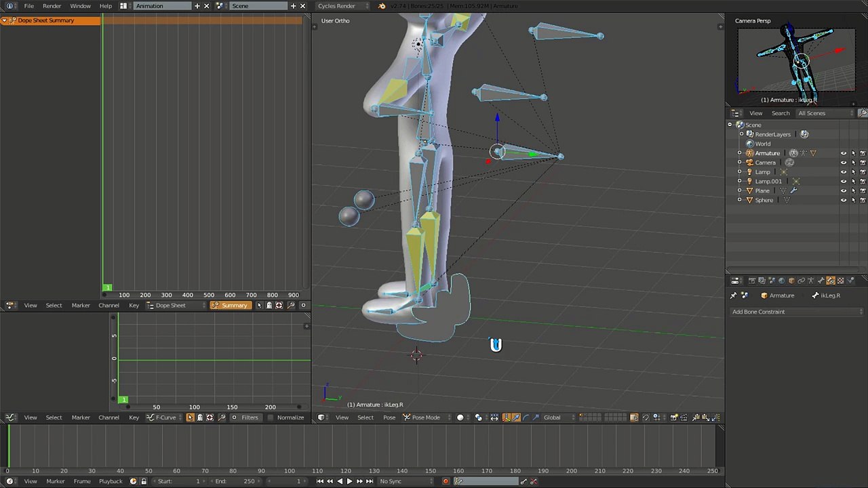868x488 pixels.
Task: Select the Object properties tab cube icon
Action: click(791, 281)
